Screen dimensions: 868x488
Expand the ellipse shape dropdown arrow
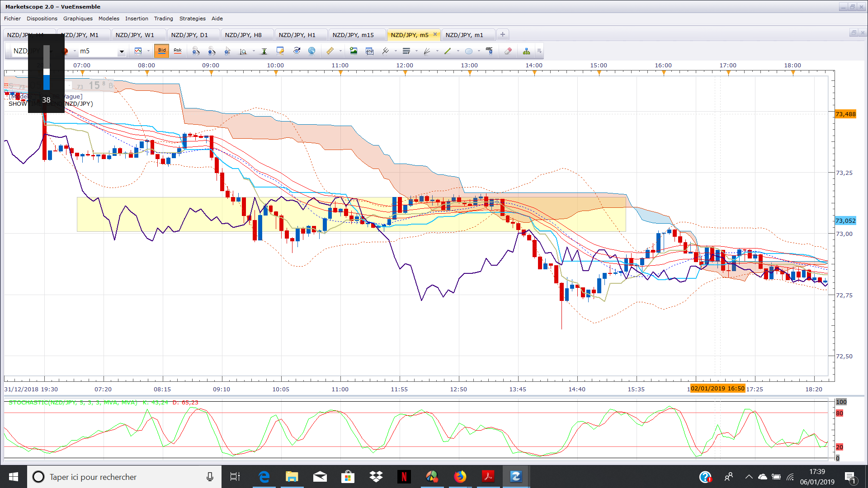click(x=479, y=51)
